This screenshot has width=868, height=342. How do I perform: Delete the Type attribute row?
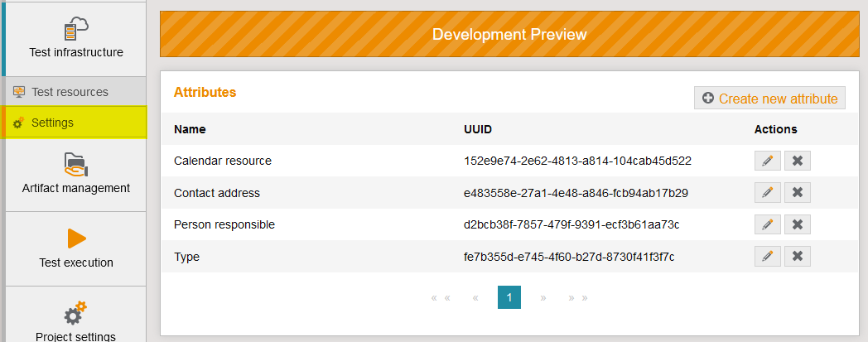point(797,257)
